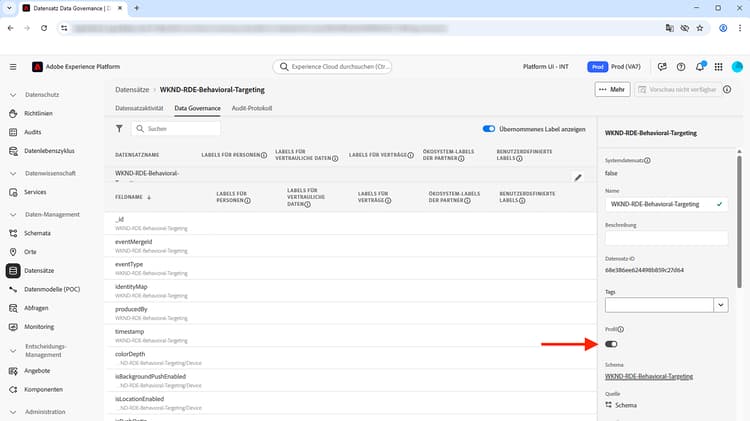The image size is (750, 421).
Task: Select the timestamp field row
Action: point(350,336)
